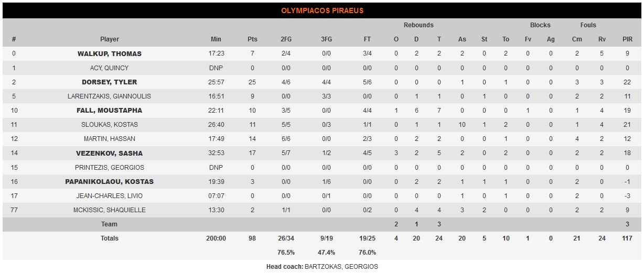Click the PIR column header

coord(627,39)
